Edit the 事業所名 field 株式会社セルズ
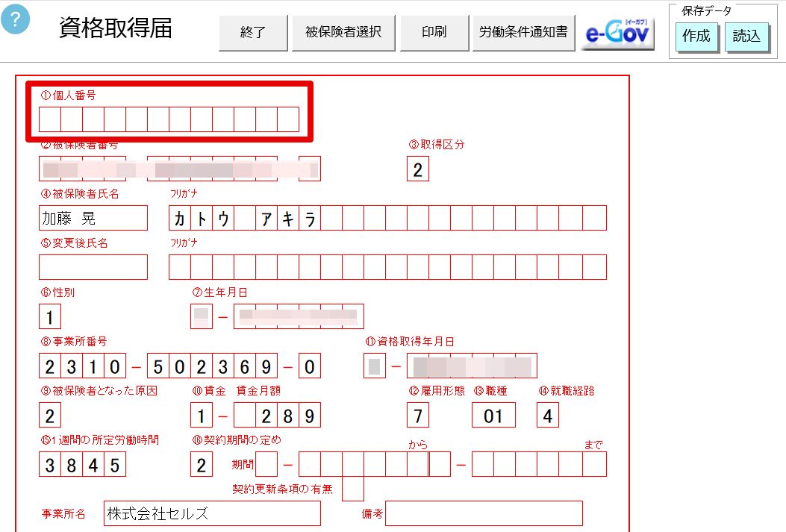This screenshot has height=532, width=786. coord(212,513)
